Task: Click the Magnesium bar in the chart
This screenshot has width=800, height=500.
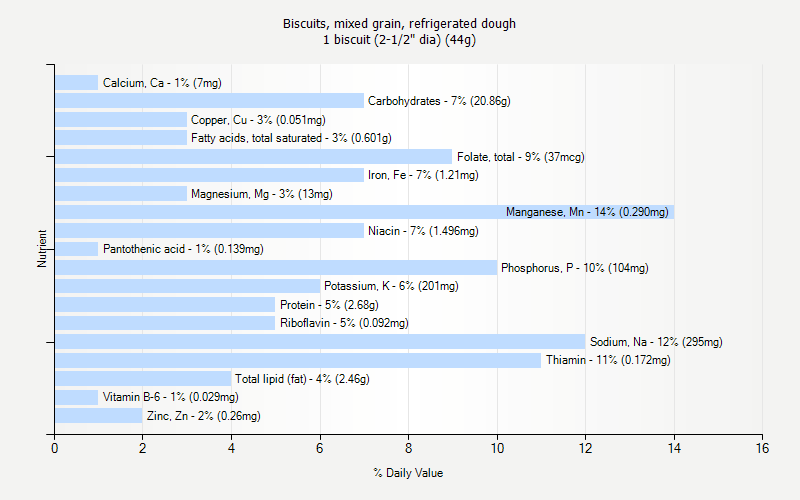Action: (x=121, y=194)
